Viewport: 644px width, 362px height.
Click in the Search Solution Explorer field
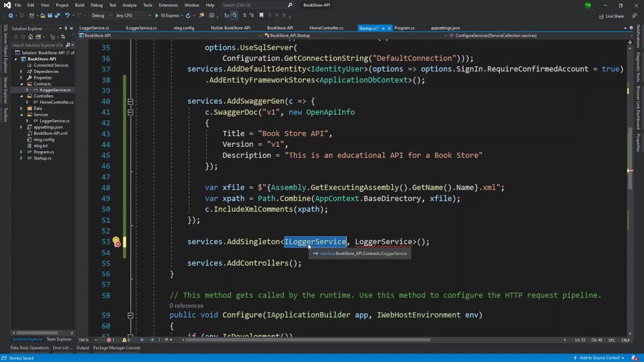pyautogui.click(x=38, y=45)
